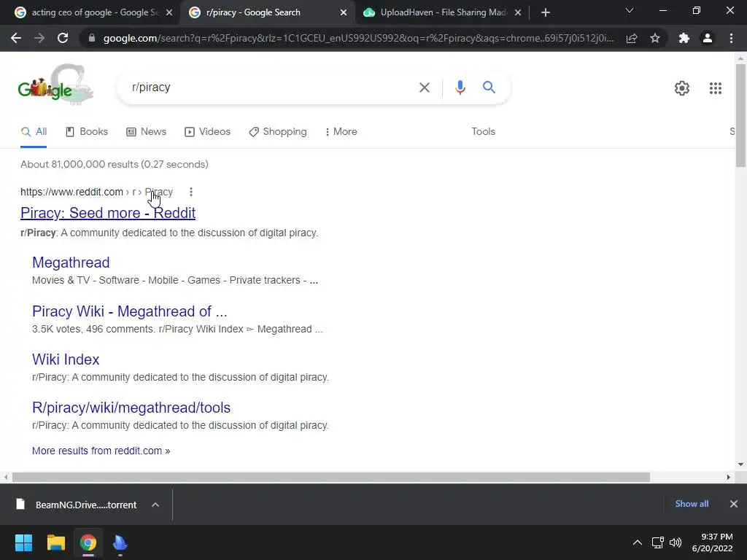Image resolution: width=747 pixels, height=560 pixels.
Task: Open the blue flame taskbar app
Action: (120, 542)
